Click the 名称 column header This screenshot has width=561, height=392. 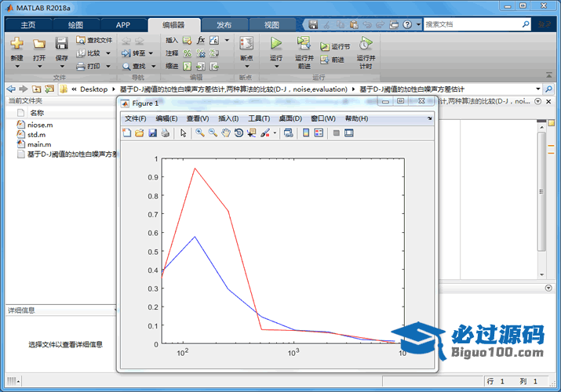tap(37, 113)
